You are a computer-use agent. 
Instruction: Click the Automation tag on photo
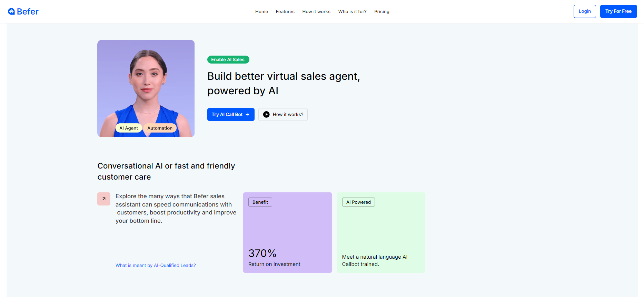pos(160,128)
